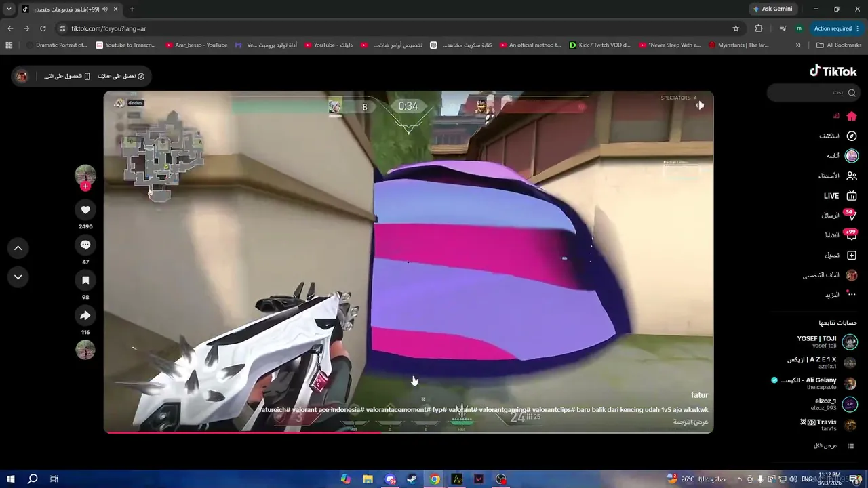Go to previous video with up chevron
This screenshot has width=868, height=488.
(x=18, y=248)
